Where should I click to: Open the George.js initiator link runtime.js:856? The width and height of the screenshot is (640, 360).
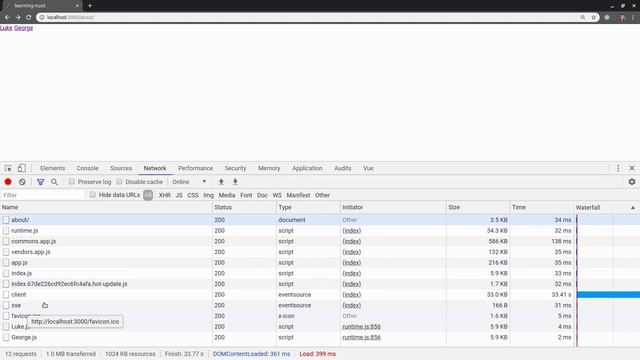point(362,337)
